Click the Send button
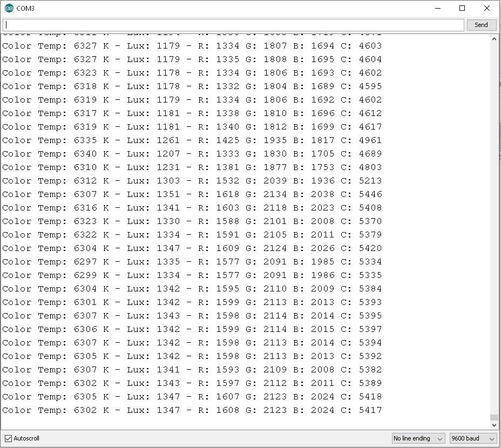 click(x=481, y=25)
